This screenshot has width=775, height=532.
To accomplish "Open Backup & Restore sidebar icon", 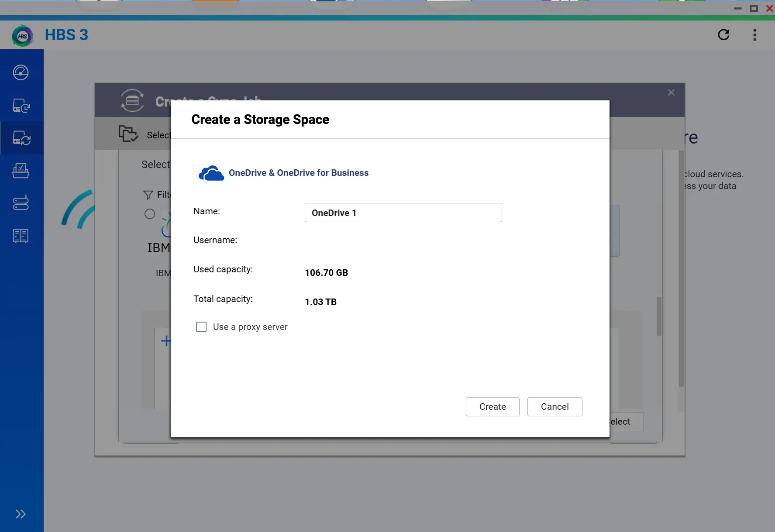I will pyautogui.click(x=21, y=106).
